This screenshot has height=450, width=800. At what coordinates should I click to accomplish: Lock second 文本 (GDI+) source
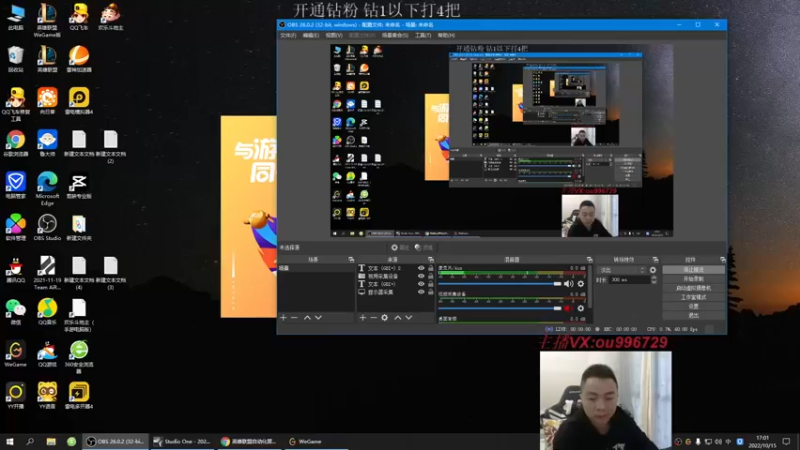point(431,284)
